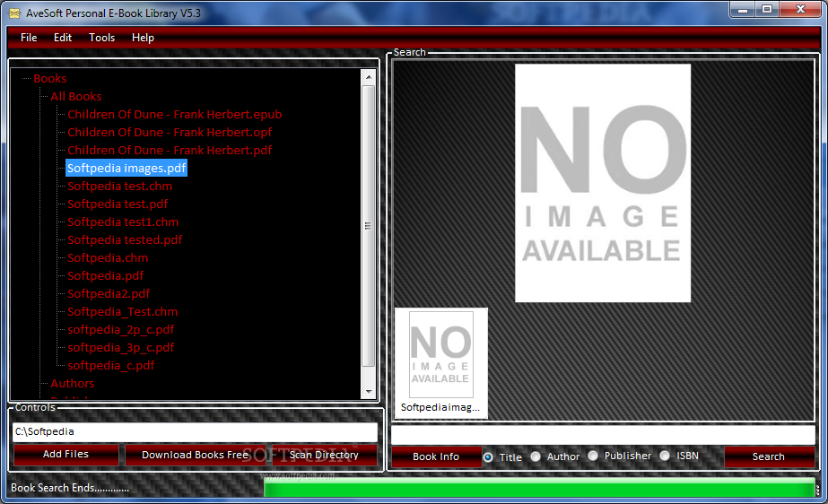Click the Download Books Free button
Image resolution: width=828 pixels, height=504 pixels.
[x=196, y=455]
